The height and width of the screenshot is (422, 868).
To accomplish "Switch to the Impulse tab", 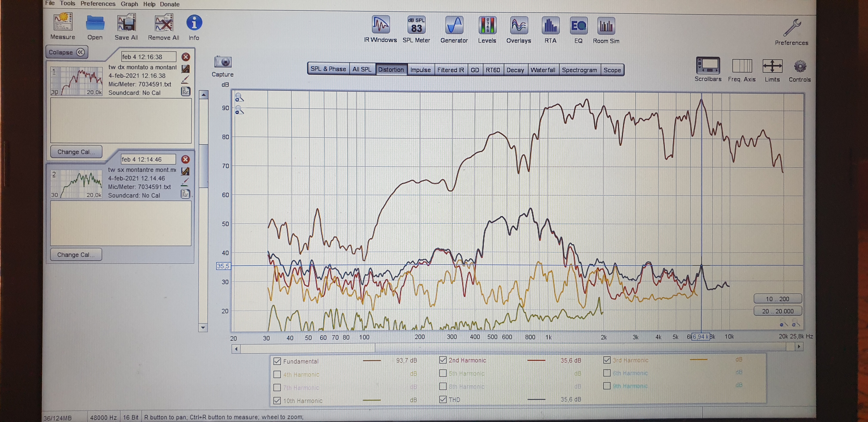I will point(420,69).
